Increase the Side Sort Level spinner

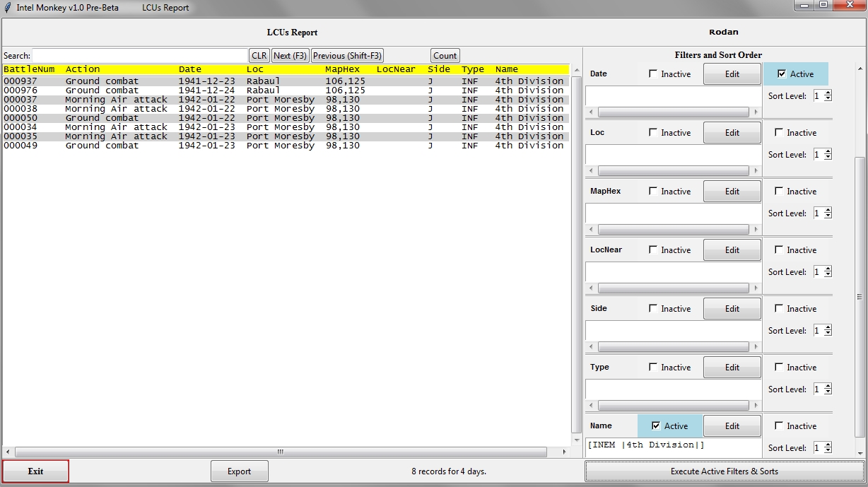pyautogui.click(x=828, y=327)
